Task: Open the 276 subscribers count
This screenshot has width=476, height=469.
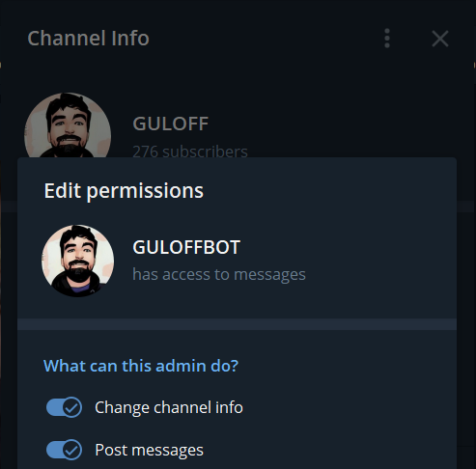Action: click(190, 152)
